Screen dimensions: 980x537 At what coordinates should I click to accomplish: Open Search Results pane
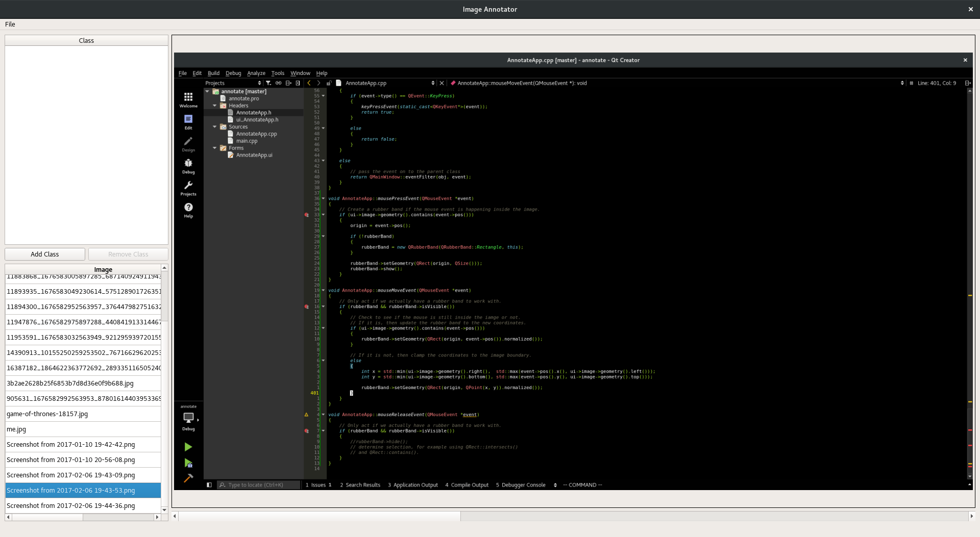click(x=360, y=485)
